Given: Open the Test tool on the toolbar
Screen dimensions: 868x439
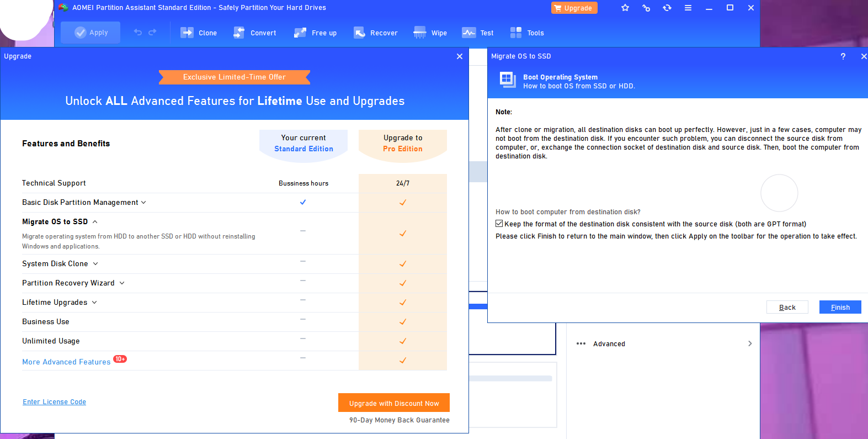Looking at the screenshot, I should pos(478,33).
